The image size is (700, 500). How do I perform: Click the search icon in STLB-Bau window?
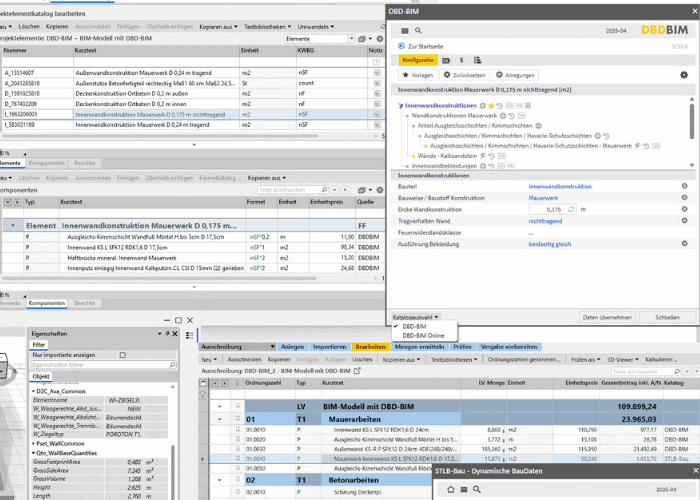coord(477,489)
